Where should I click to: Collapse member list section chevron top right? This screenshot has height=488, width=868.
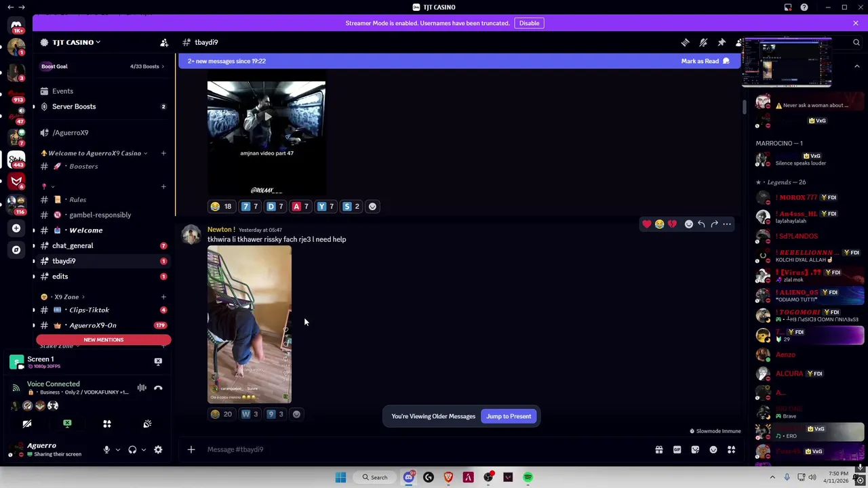pos(856,66)
